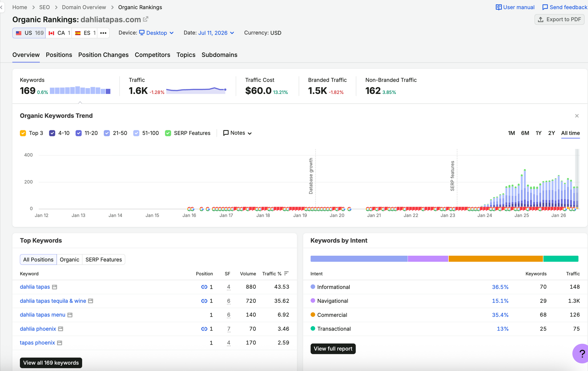Click the Desktop monitor icon

[x=142, y=32]
